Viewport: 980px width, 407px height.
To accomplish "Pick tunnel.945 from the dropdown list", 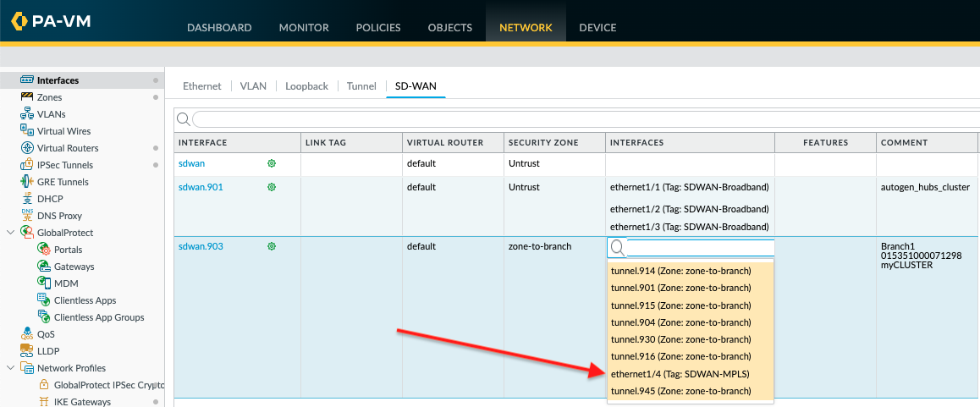I will [680, 391].
